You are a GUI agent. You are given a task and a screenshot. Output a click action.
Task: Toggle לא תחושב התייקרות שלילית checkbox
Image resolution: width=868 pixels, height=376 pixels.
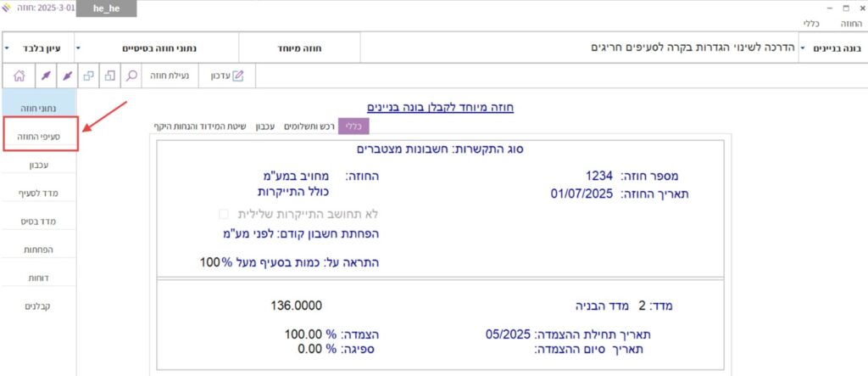point(224,214)
